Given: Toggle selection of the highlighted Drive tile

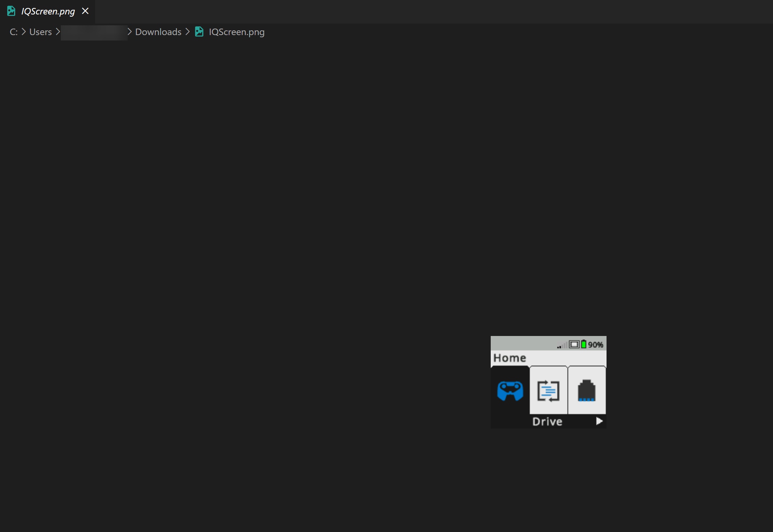Looking at the screenshot, I should pyautogui.click(x=511, y=391).
